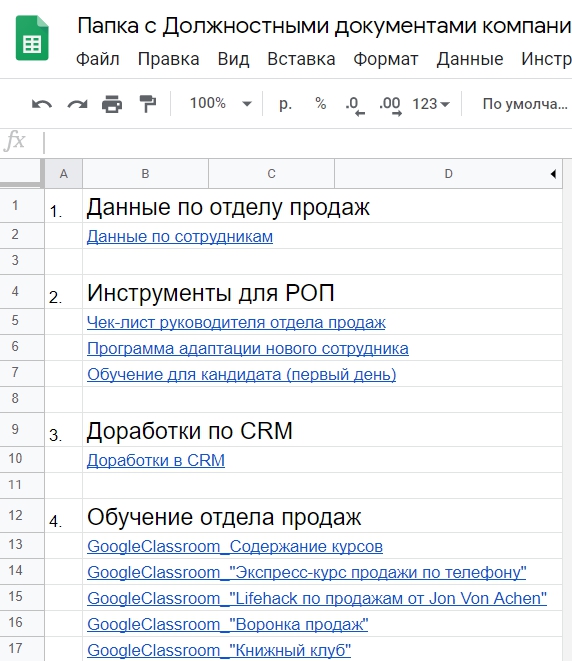This screenshot has width=572, height=661.
Task: Open link Lifehack по продажам от Jon Von Achen
Action: (317, 599)
